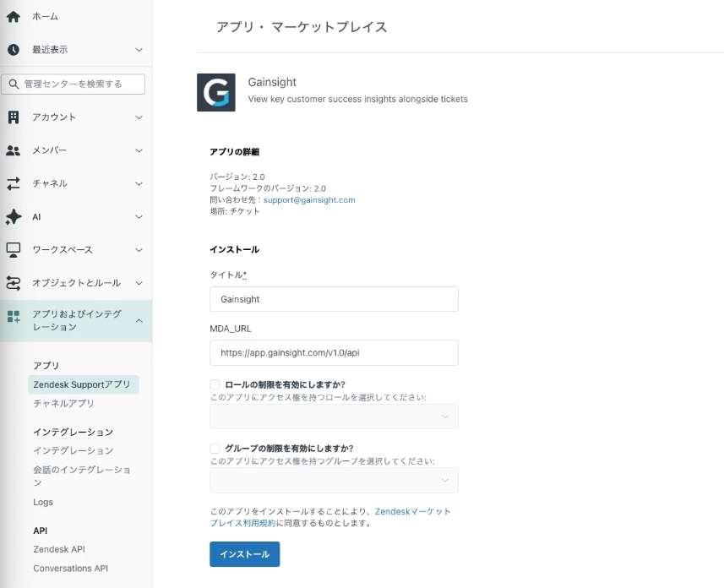
Task: Click アプリ・マーケットプレイス page heading
Action: coord(302,27)
